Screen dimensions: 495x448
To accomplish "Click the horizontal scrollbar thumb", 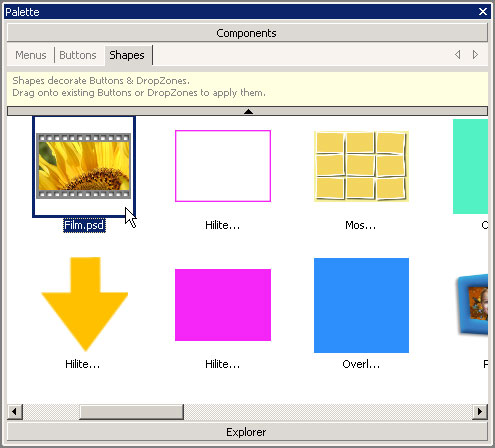I will pyautogui.click(x=131, y=411).
